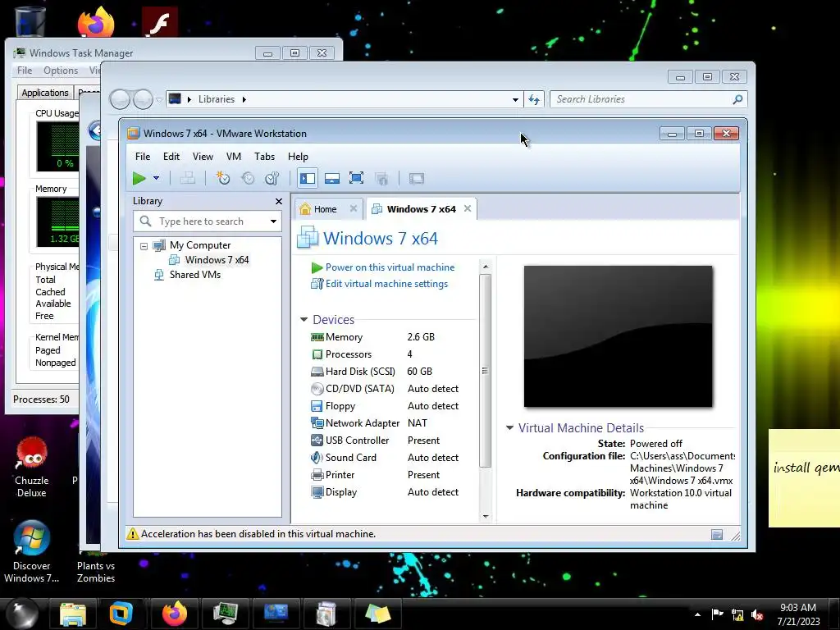
Task: Click the virtual machine screen preview thumbnail
Action: pyautogui.click(x=619, y=336)
